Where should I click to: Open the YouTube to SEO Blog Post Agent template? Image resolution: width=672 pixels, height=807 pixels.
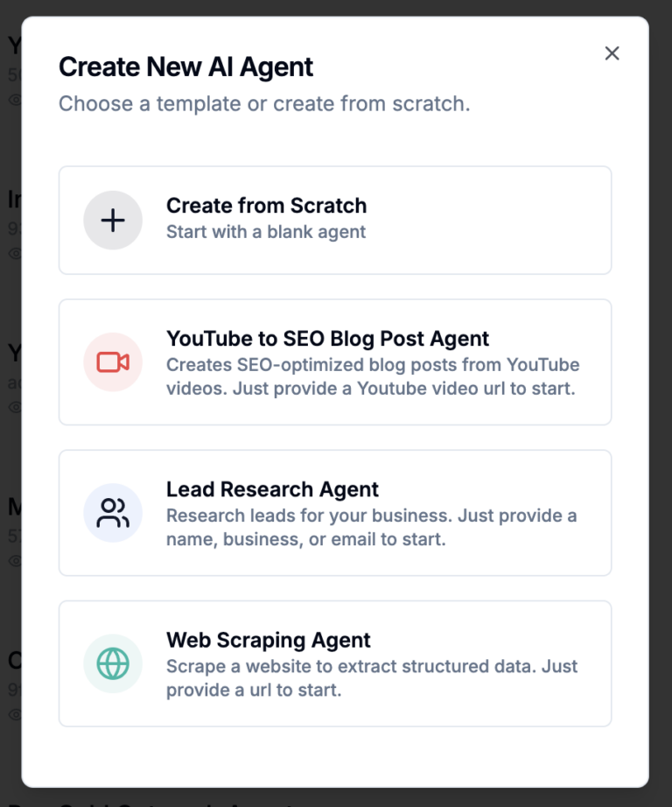335,361
